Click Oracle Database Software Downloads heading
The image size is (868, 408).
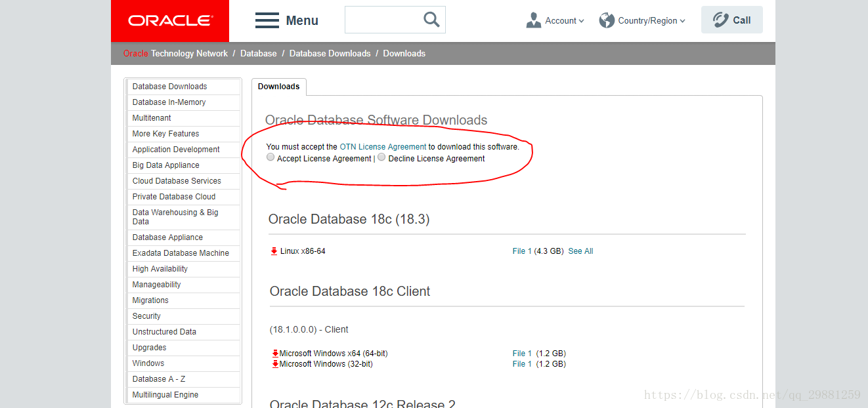point(376,120)
